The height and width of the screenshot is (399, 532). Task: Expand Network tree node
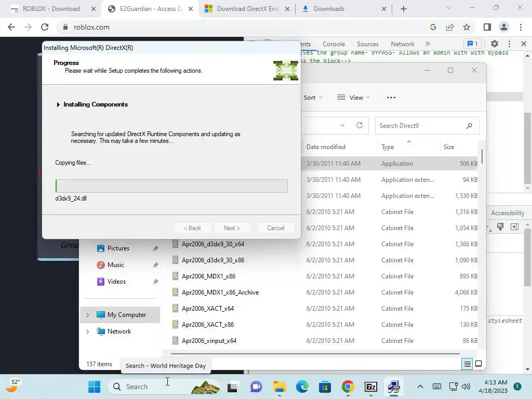pos(87,331)
